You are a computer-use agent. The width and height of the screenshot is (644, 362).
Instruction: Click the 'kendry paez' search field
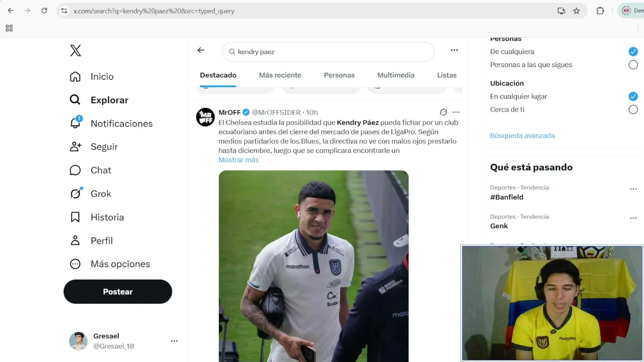tap(328, 52)
